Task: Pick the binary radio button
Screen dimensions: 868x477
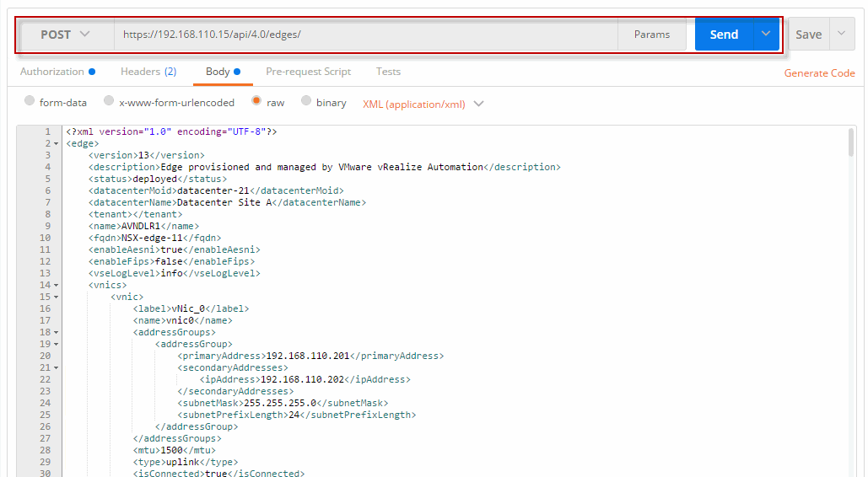Action: 306,102
